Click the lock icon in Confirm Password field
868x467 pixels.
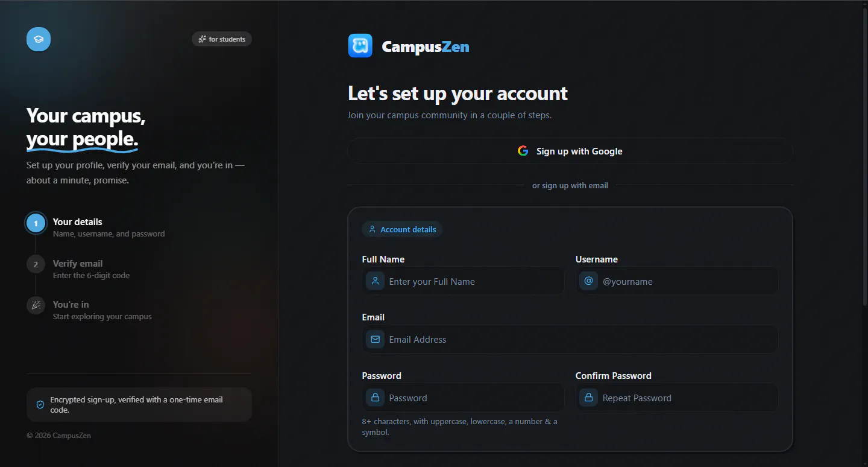(588, 398)
